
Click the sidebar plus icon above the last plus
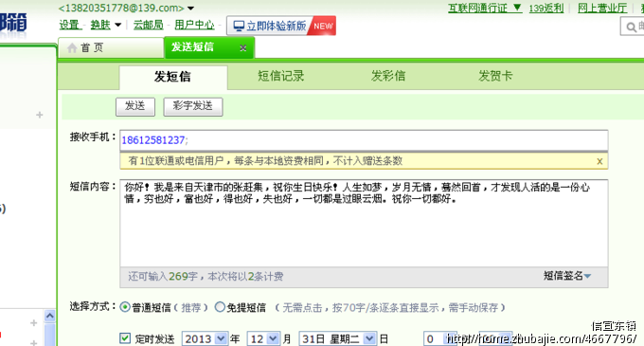click(34, 323)
